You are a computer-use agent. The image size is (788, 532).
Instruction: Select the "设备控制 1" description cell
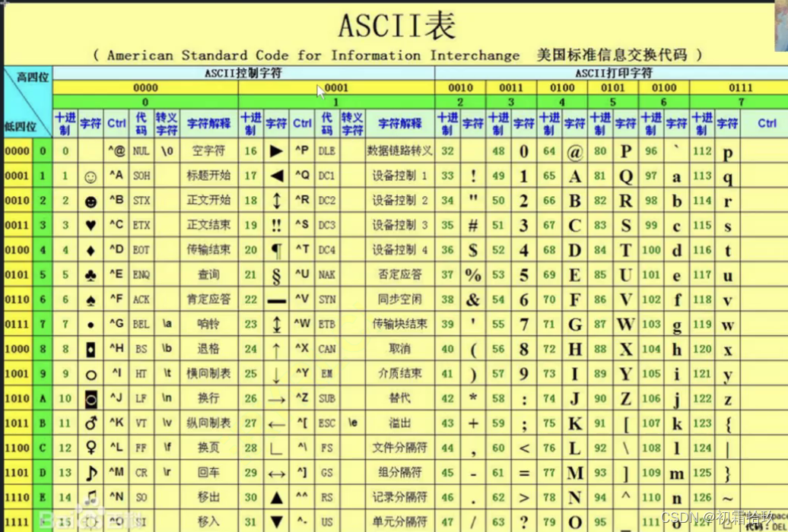(399, 176)
